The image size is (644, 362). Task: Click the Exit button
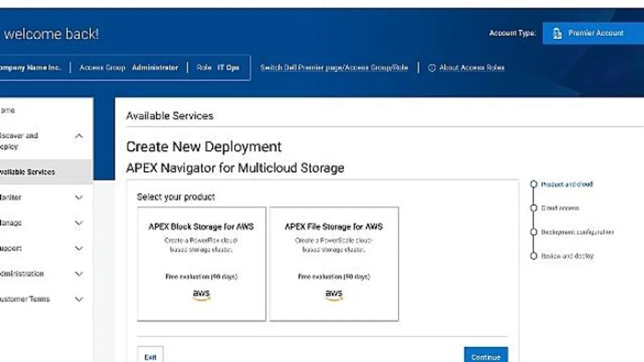point(150,355)
